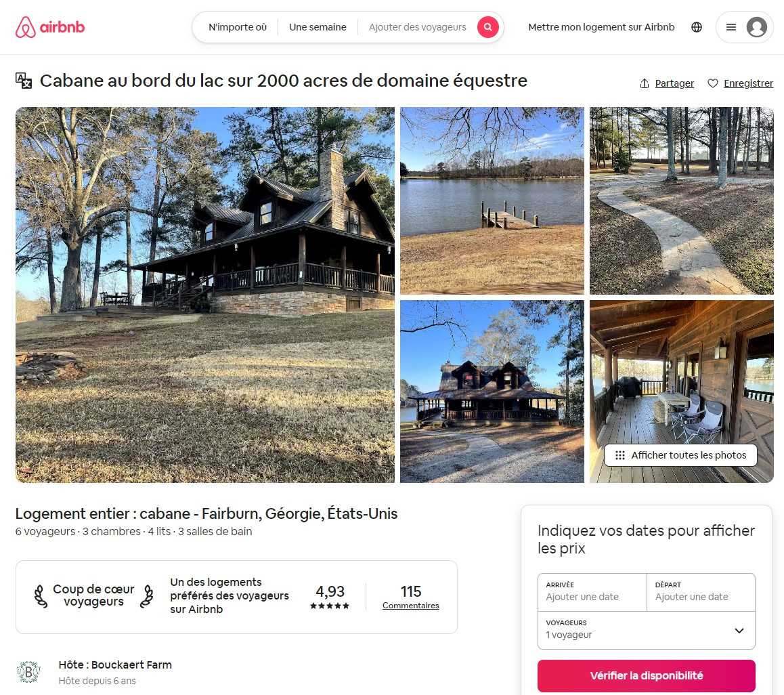Screen dimensions: 784x695
Task: Click the red search magnifier button
Action: pos(487,27)
